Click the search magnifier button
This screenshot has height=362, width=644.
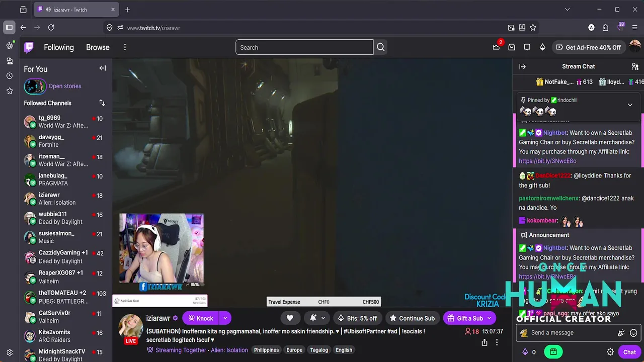(381, 47)
